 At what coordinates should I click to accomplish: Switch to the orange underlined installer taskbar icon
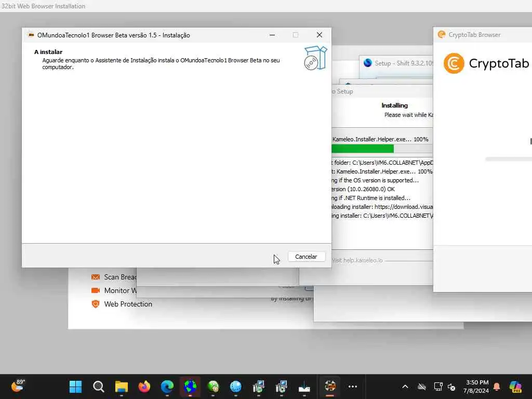click(330, 387)
